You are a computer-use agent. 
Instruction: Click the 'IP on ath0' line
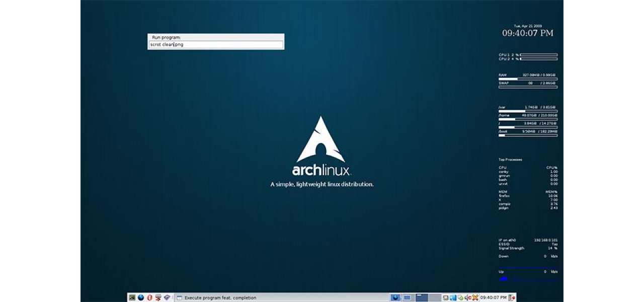(x=528, y=240)
